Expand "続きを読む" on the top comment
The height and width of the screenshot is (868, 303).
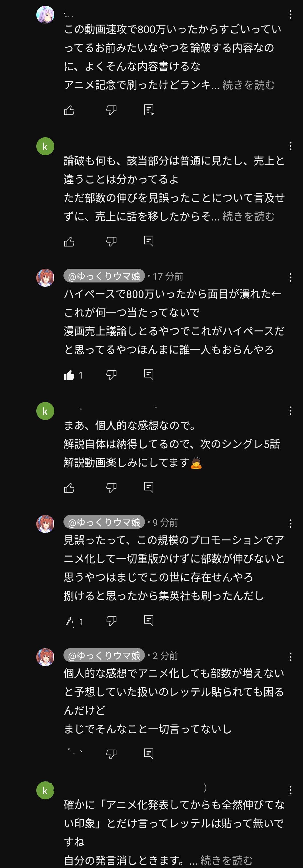[x=248, y=85]
